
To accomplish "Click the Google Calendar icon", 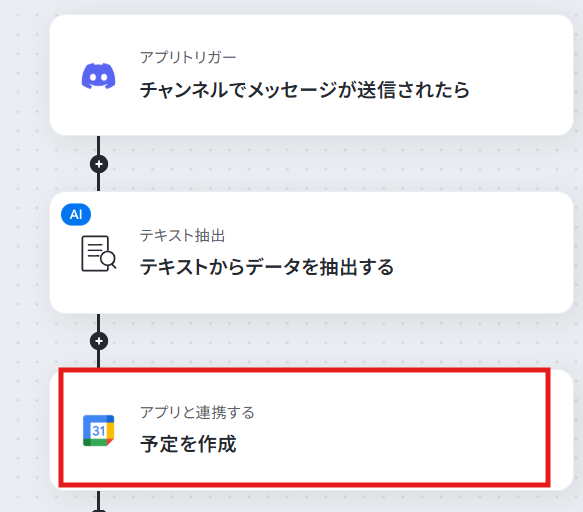I will coord(99,430).
